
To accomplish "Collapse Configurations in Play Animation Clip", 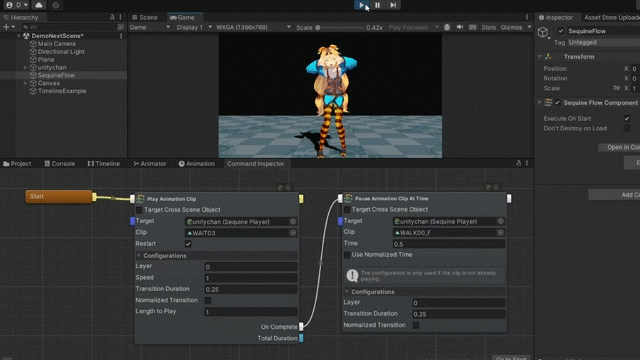I will 139,256.
